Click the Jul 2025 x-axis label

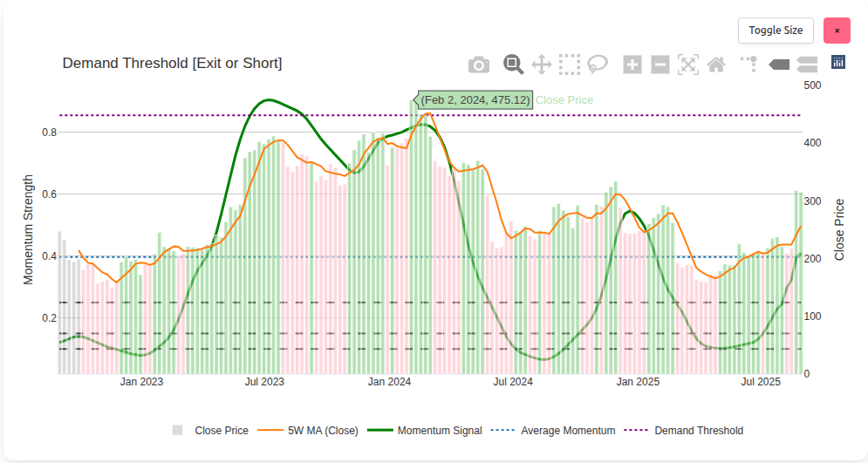click(x=762, y=382)
